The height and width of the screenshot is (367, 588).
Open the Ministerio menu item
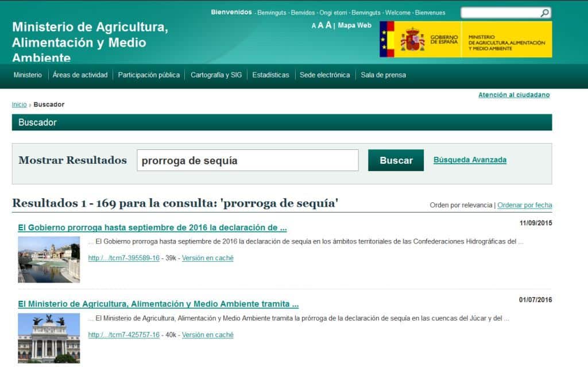point(28,75)
